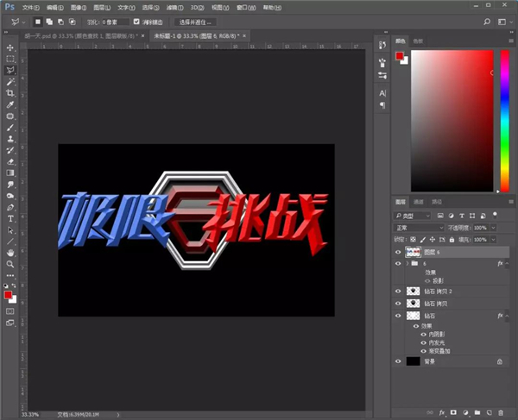
Task: Click the 选择并遮住 button
Action: coord(195,22)
